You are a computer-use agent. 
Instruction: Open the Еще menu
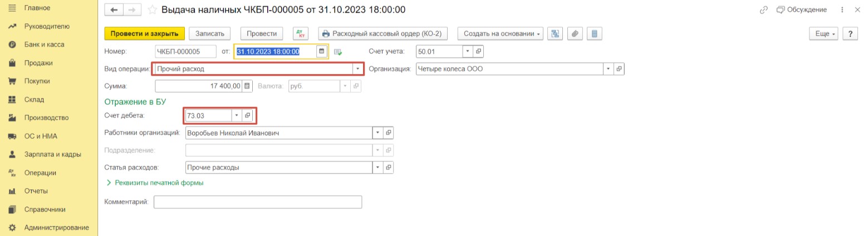pyautogui.click(x=824, y=33)
